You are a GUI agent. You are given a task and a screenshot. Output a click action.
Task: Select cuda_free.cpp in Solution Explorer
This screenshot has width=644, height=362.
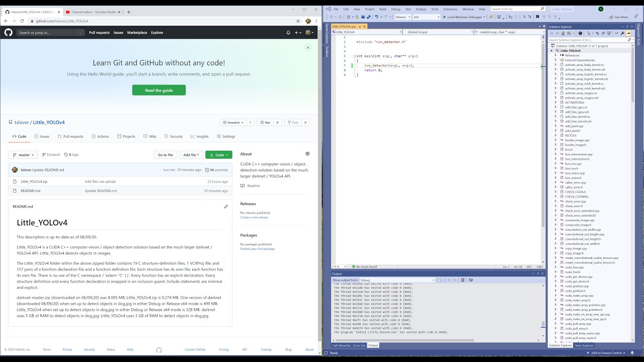[574, 267]
